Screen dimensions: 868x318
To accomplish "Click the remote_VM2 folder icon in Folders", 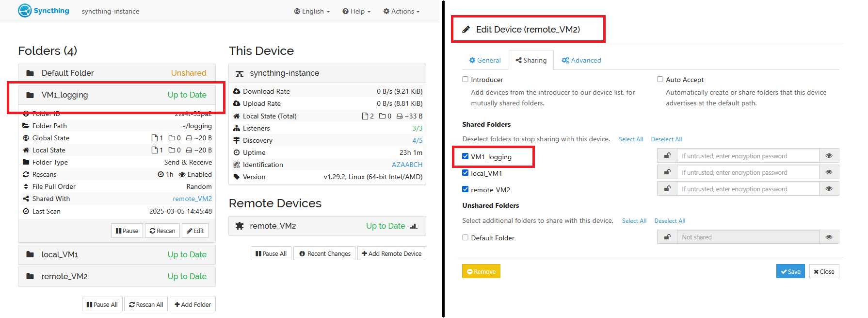I will (x=30, y=276).
